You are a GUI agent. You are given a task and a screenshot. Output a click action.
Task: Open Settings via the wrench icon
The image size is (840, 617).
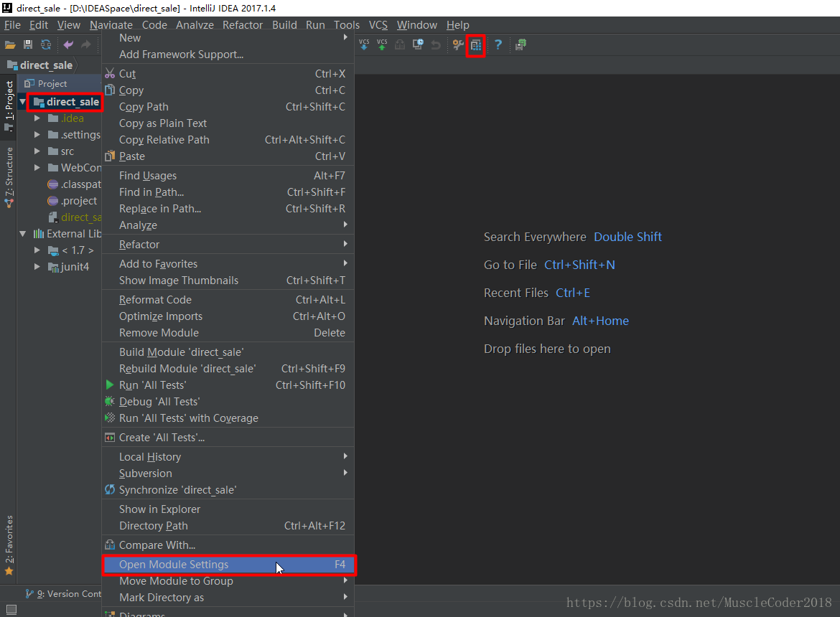click(457, 45)
